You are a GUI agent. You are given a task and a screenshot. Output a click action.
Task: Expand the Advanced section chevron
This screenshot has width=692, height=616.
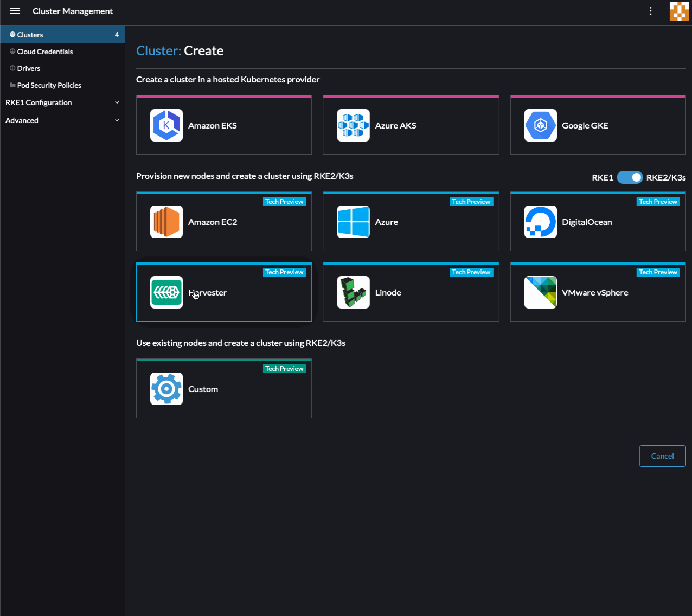117,120
